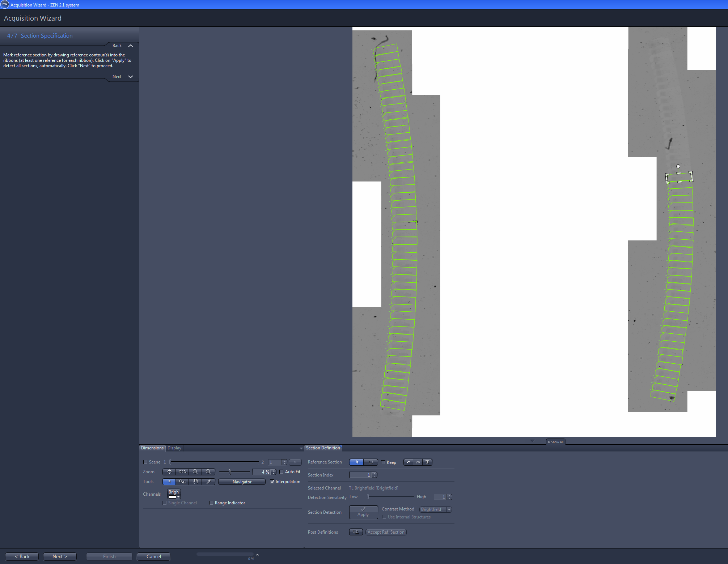Activate the hand pan tool

click(x=195, y=482)
